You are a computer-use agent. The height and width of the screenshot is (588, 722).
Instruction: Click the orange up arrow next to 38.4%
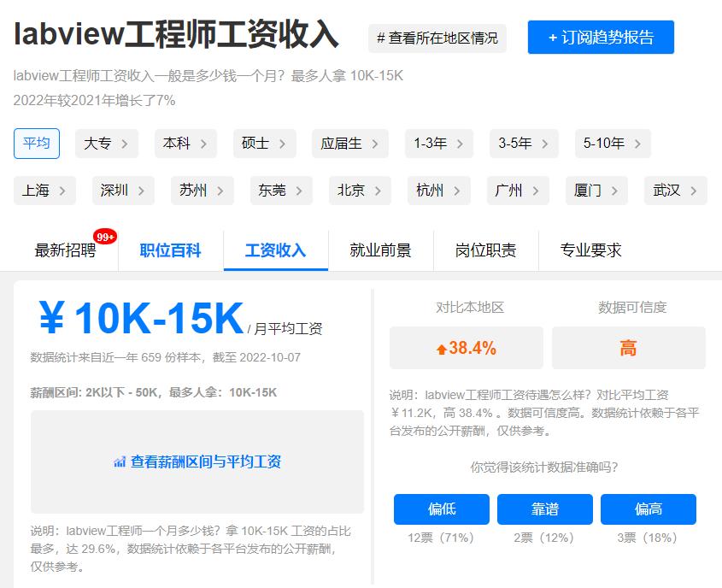[x=443, y=348]
